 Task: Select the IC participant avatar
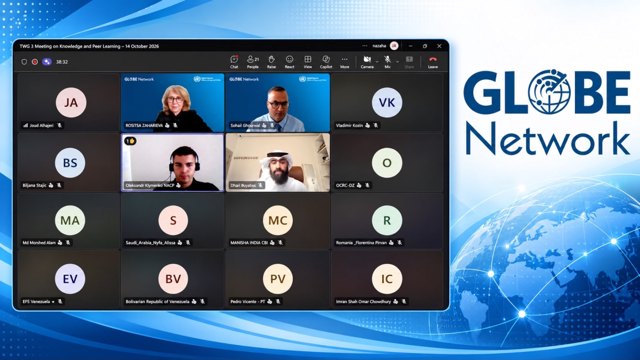pyautogui.click(x=387, y=278)
